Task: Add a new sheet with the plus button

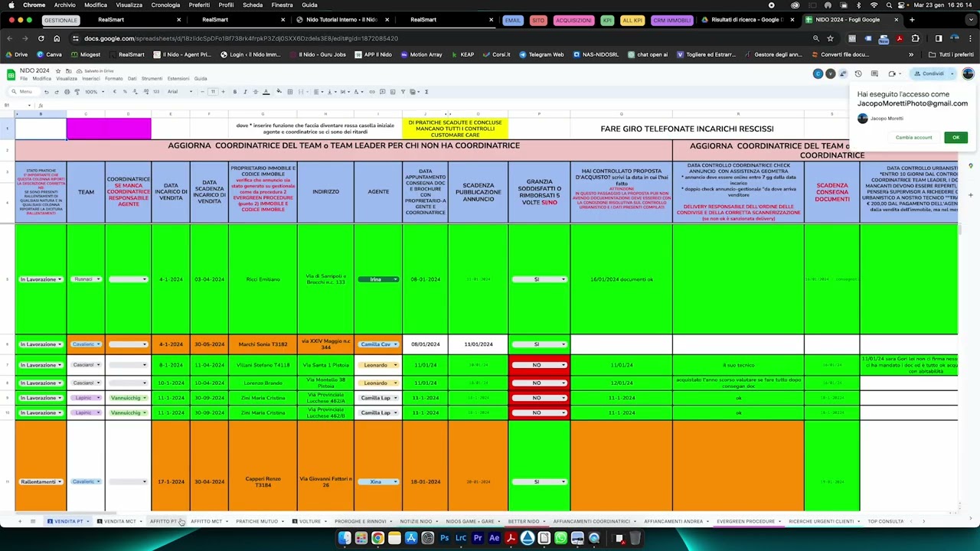Action: [20, 521]
